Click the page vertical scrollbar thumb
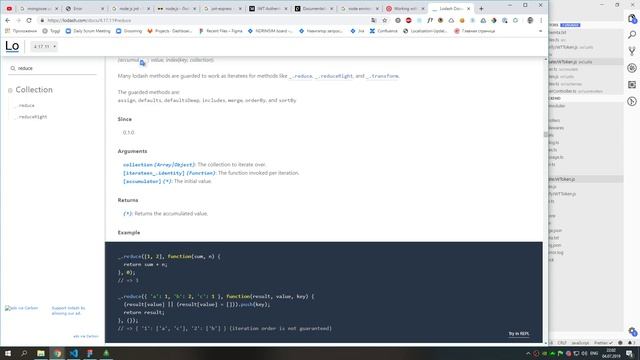Screen dimensions: 640x360 (x=545, y=134)
